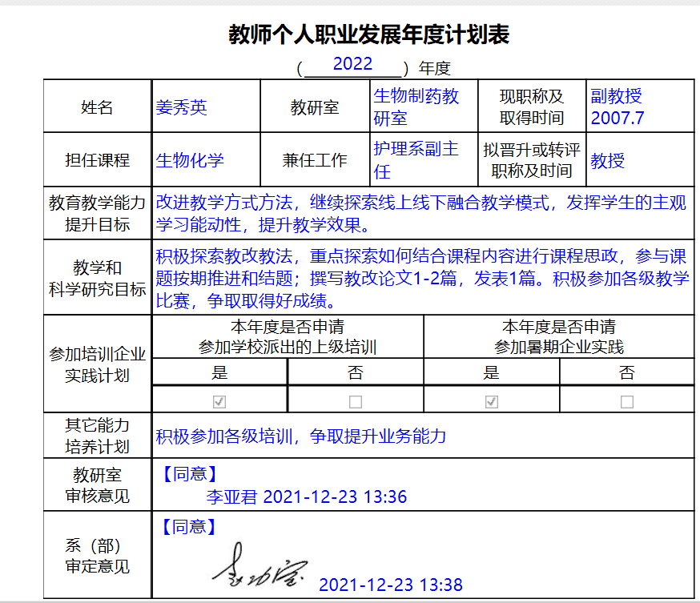Toggle the 是 checkbox under 暑期企业实践
The height and width of the screenshot is (603, 700).
(492, 401)
